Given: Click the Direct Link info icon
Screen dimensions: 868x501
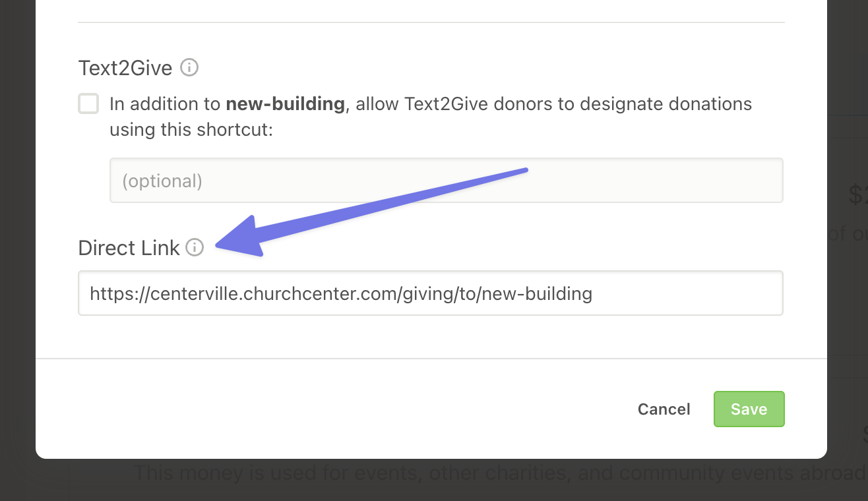Looking at the screenshot, I should click(195, 247).
